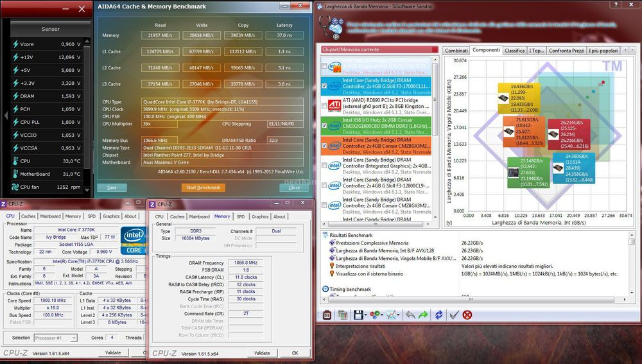The width and height of the screenshot is (642, 364).
Task: Click the CPU fan icon in sensor panel
Action: click(15, 187)
